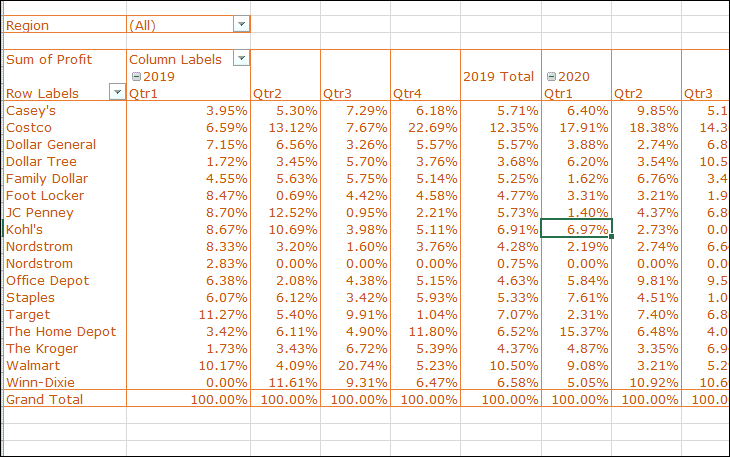Click the Grand Total row label
This screenshot has height=457, width=730.
click(x=65, y=399)
